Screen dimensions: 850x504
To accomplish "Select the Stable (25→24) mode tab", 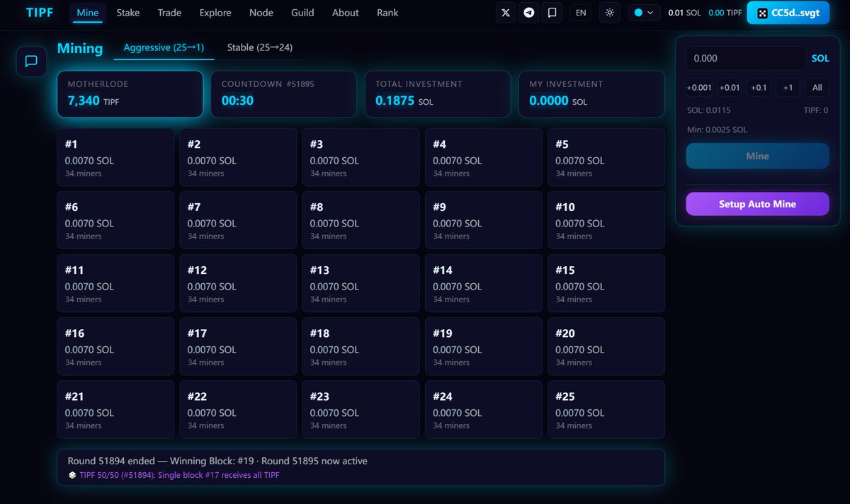I will coord(260,47).
